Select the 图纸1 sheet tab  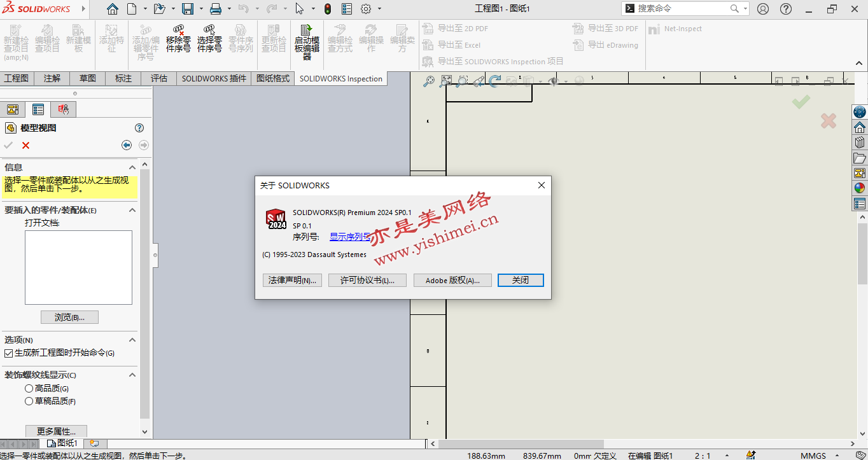click(x=63, y=443)
